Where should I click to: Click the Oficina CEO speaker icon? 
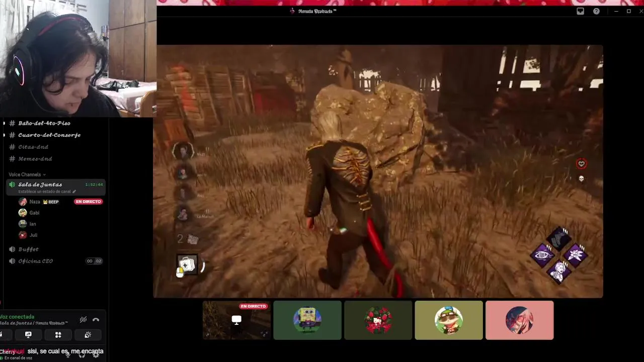coord(12,261)
